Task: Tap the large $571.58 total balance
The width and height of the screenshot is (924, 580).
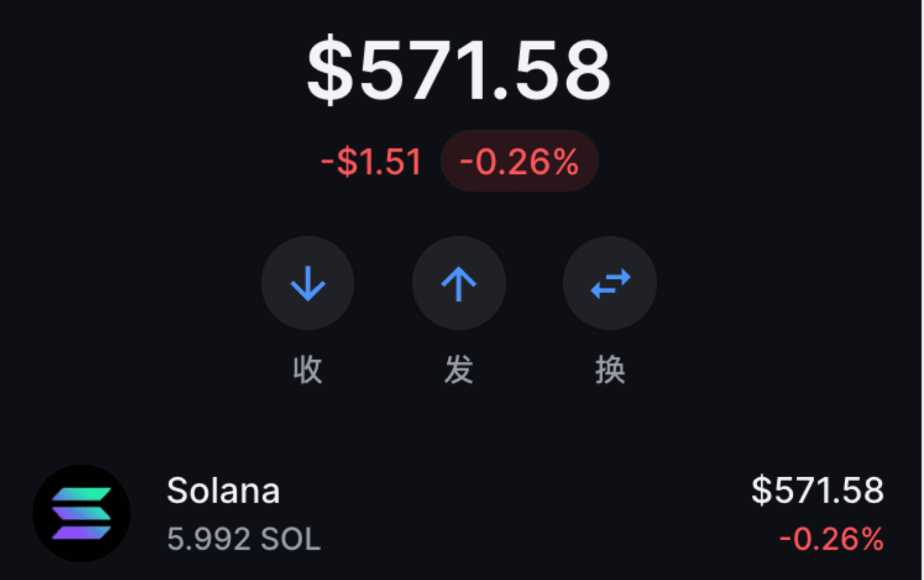Action: click(x=459, y=69)
